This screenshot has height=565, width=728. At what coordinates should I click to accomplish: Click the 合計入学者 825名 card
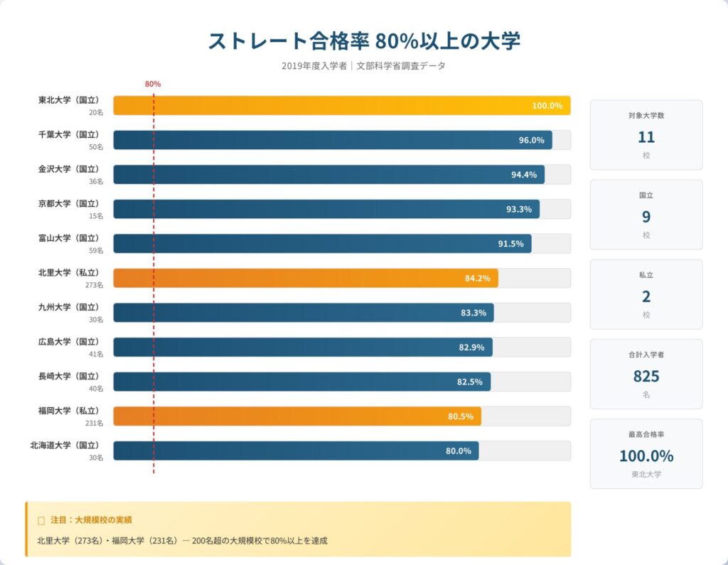click(x=646, y=374)
